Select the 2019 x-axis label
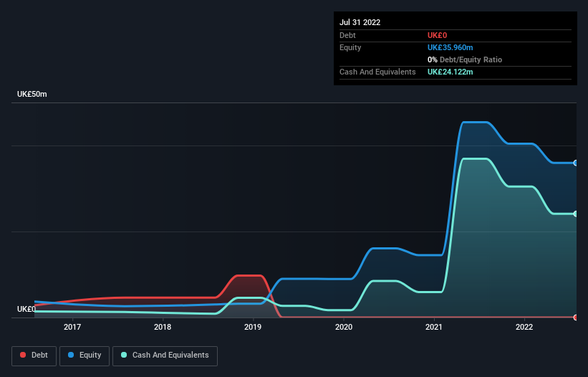The width and height of the screenshot is (588, 377). 253,327
